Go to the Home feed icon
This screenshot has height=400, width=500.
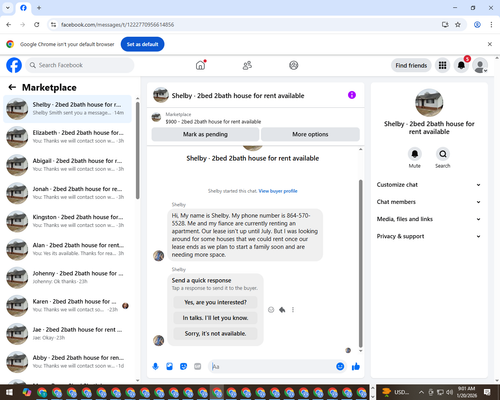pyautogui.click(x=200, y=65)
